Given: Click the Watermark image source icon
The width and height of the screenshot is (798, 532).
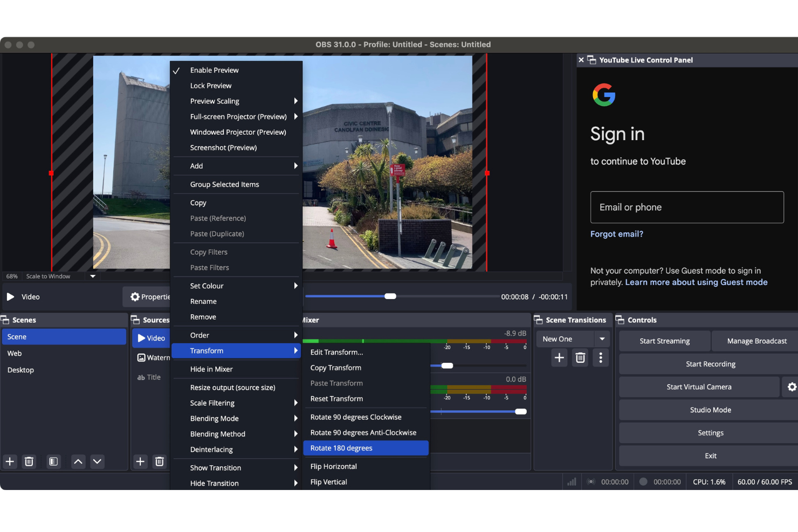Looking at the screenshot, I should [141, 357].
